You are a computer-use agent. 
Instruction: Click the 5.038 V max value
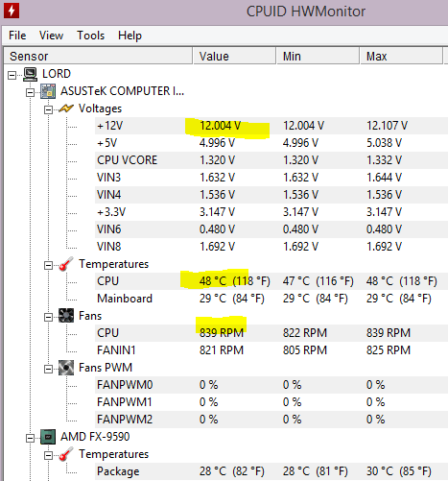384,143
